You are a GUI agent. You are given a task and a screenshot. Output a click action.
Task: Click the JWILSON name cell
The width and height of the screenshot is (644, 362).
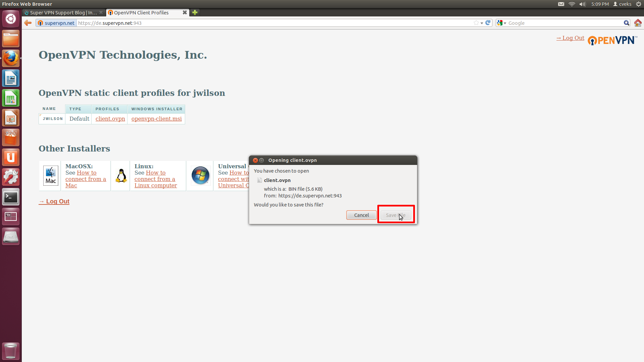[x=52, y=119]
